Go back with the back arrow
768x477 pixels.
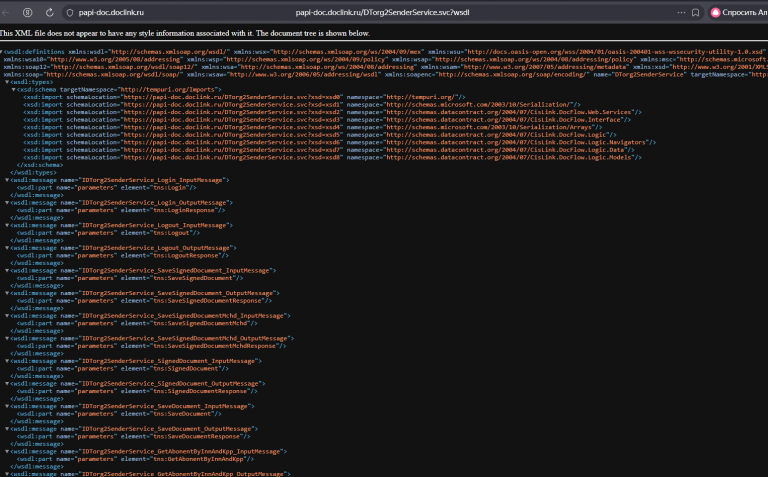(6, 13)
